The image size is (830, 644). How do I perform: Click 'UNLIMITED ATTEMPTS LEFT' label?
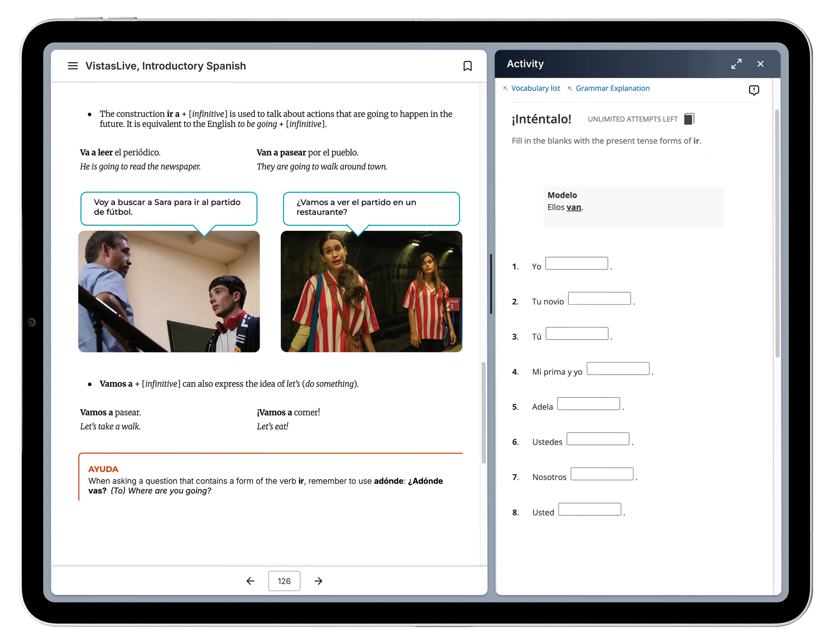(x=633, y=119)
